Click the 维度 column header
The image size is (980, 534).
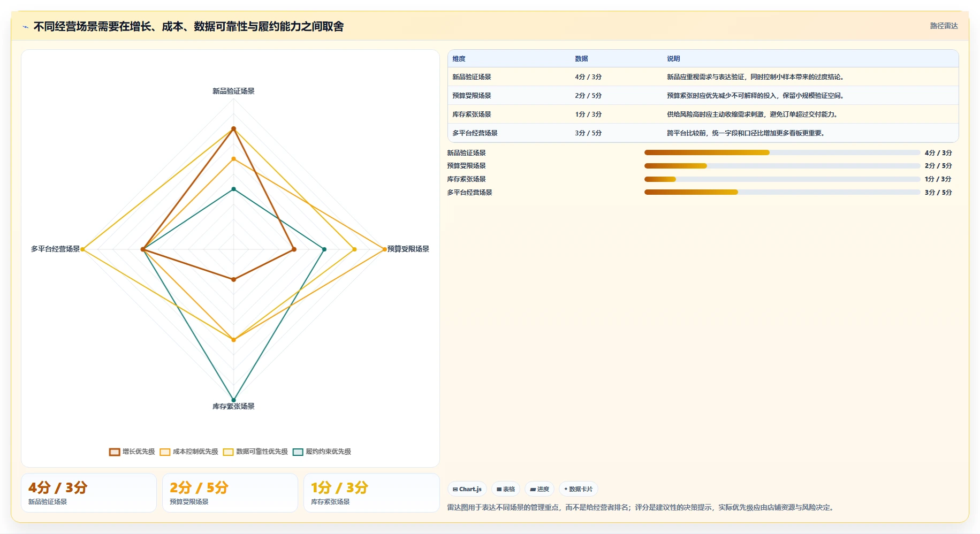pyautogui.click(x=459, y=59)
